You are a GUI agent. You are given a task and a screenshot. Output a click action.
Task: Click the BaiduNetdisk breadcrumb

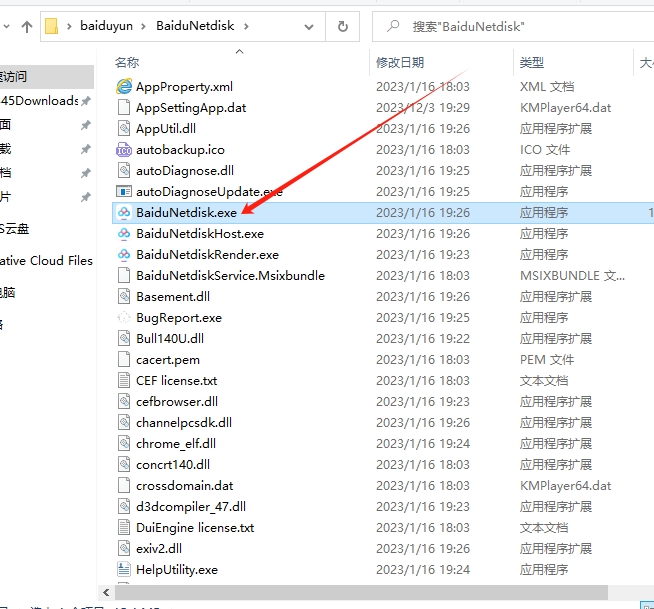pyautogui.click(x=195, y=26)
